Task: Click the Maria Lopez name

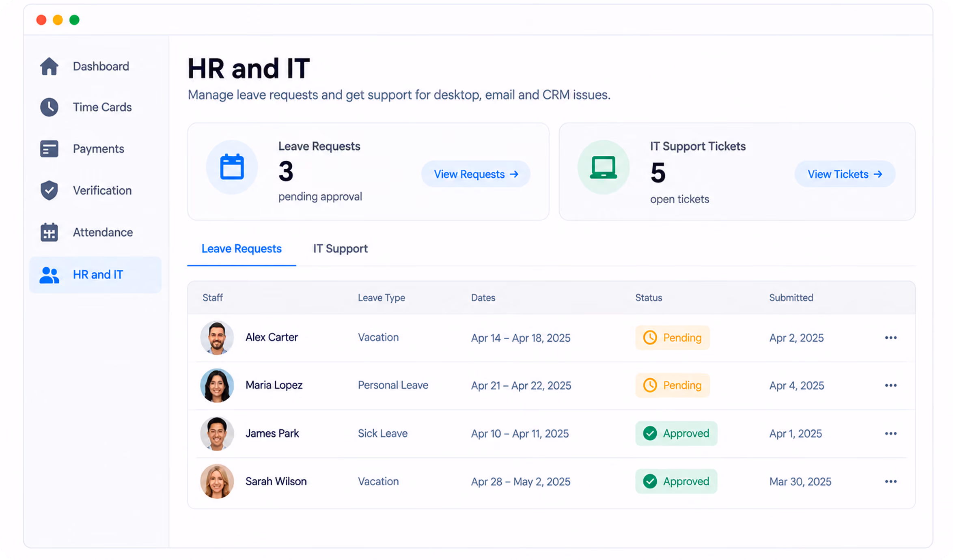Action: 274,385
